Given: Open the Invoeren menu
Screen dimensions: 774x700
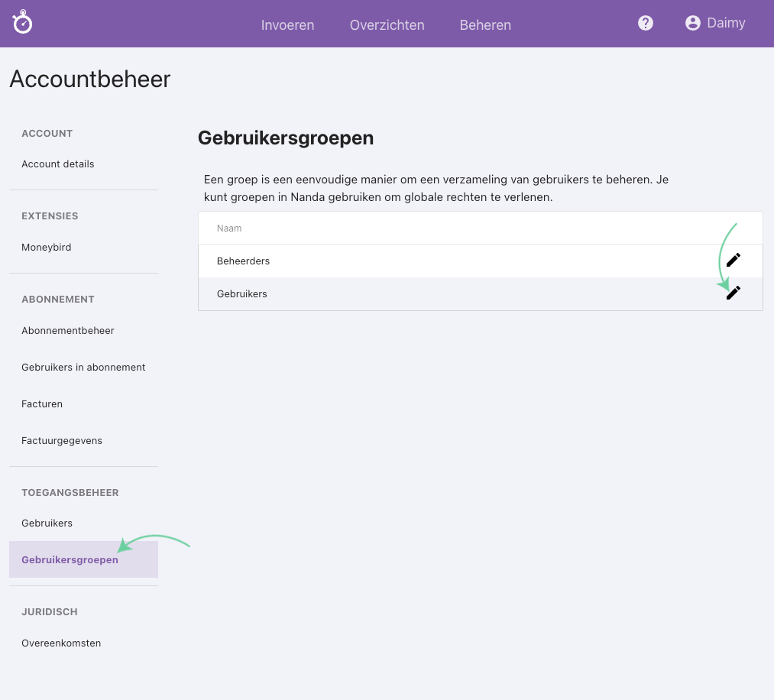Looking at the screenshot, I should click(287, 25).
